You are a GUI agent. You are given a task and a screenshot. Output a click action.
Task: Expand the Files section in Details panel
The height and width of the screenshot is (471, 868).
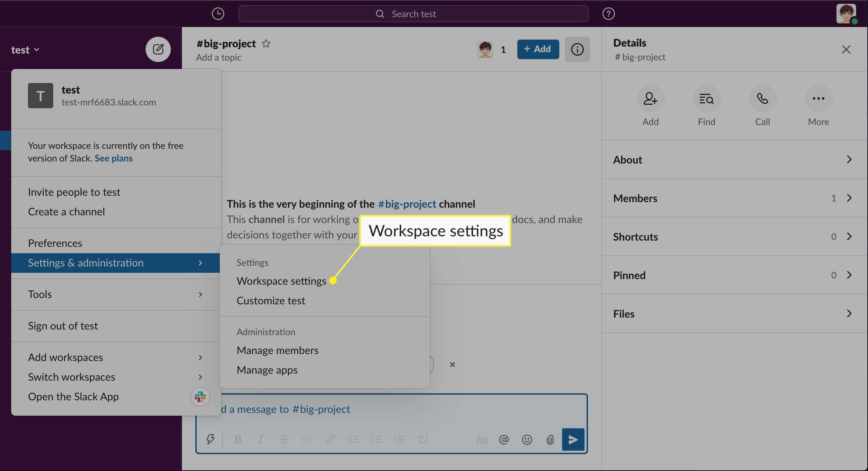[x=733, y=313]
